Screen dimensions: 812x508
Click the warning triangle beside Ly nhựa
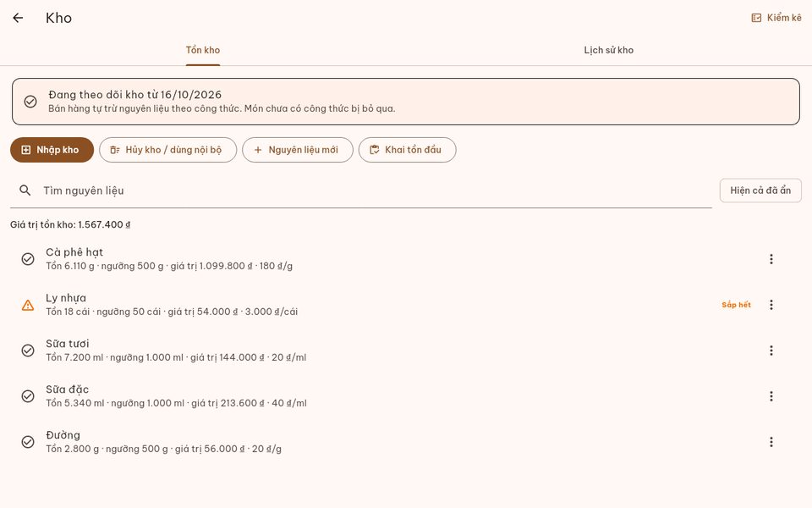pos(28,306)
